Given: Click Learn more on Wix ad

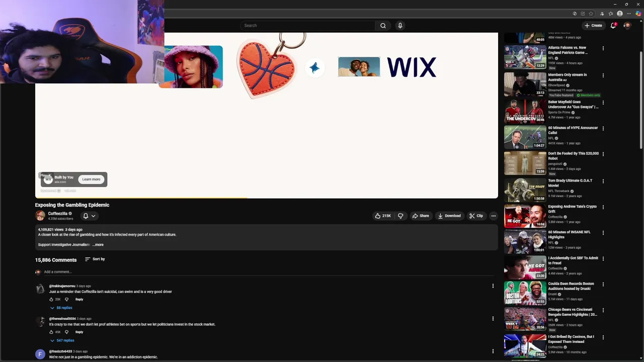Looking at the screenshot, I should point(91,179).
